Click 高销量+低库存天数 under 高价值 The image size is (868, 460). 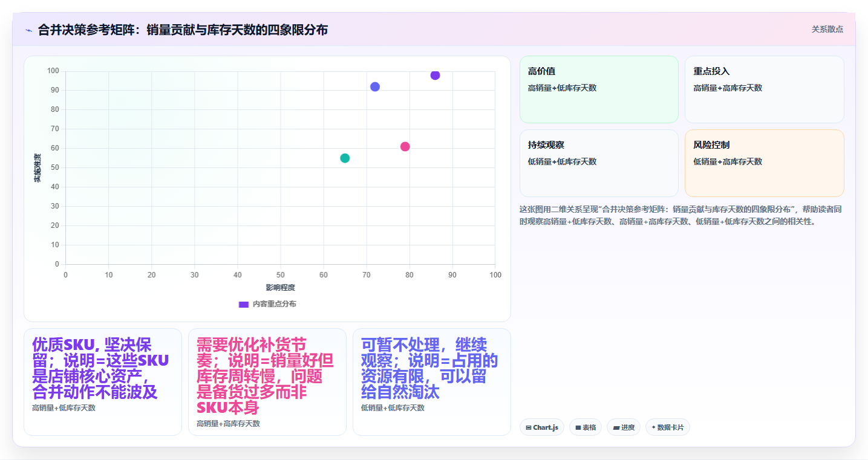pyautogui.click(x=563, y=88)
